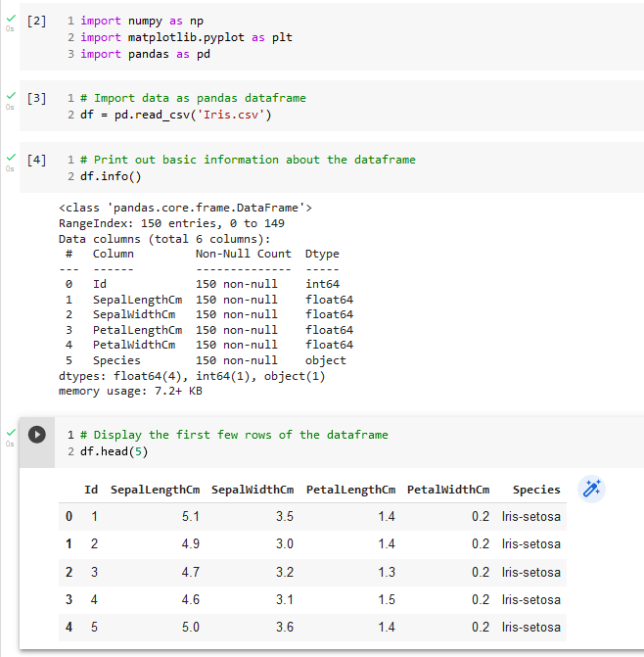Click the 5.1 sepal length value in row 0

pos(191,516)
